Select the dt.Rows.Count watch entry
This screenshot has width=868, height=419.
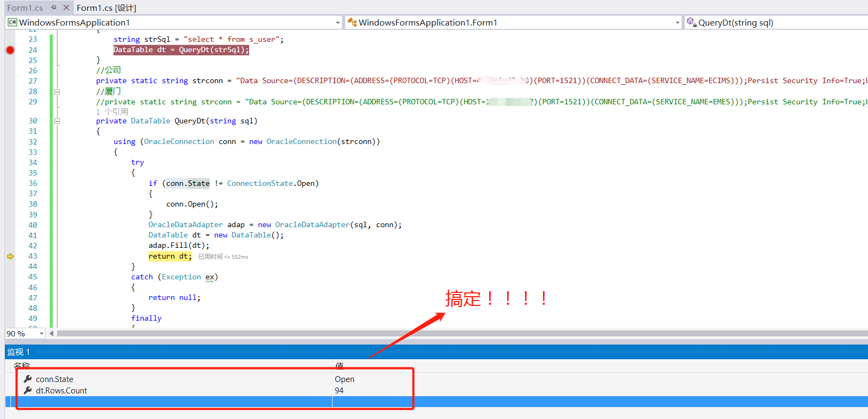(x=61, y=391)
